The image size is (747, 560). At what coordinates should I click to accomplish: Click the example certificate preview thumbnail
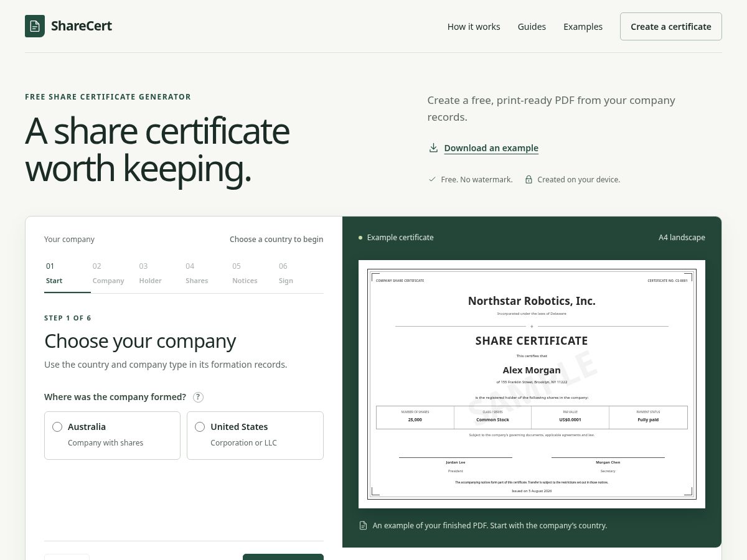point(532,384)
